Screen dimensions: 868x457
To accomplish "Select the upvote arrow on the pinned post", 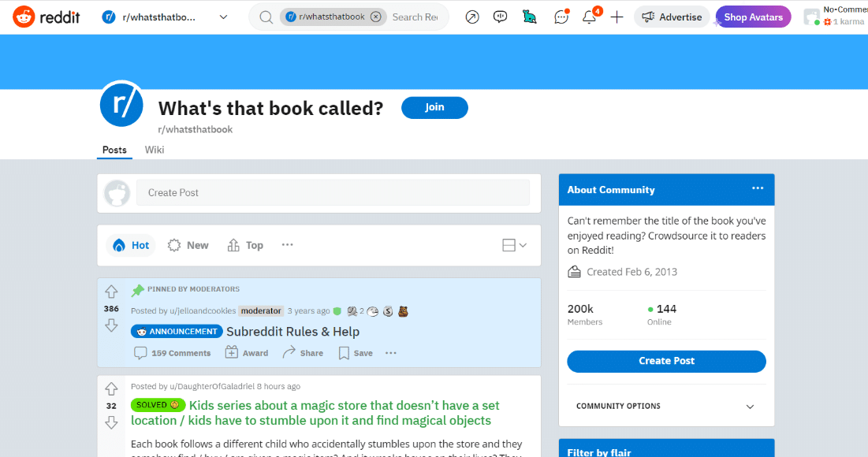I will pos(111,291).
